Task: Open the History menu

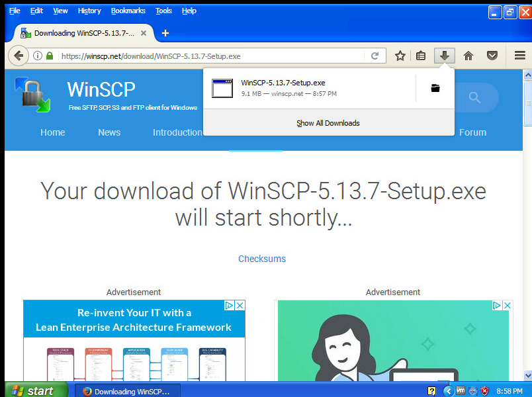Action: tap(89, 11)
